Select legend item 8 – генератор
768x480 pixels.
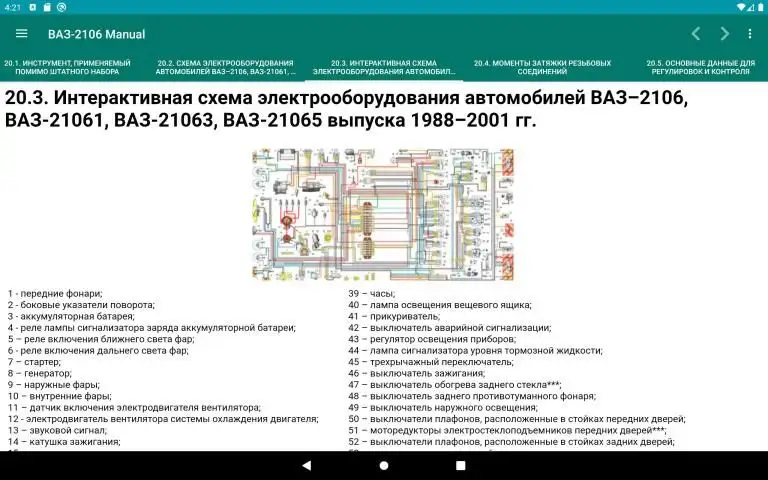point(40,373)
